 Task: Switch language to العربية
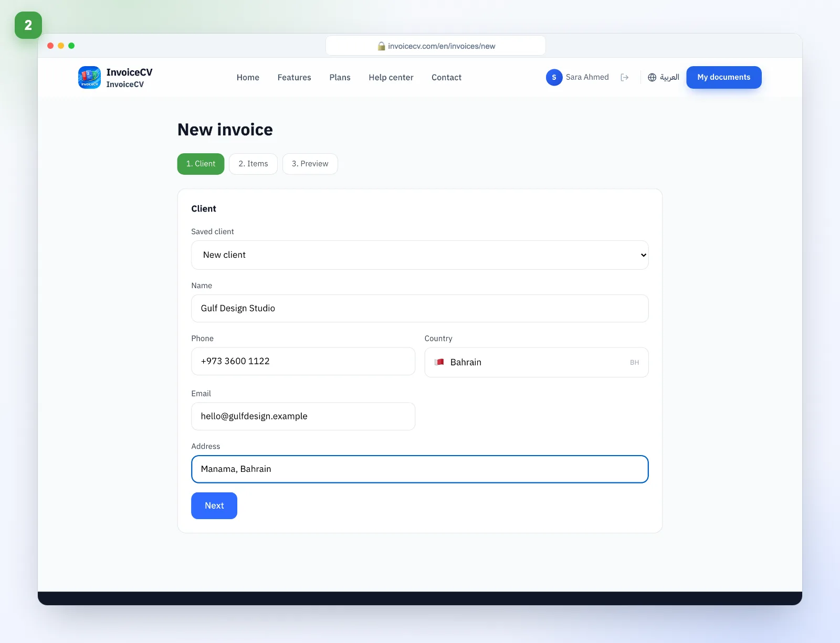[x=669, y=77]
